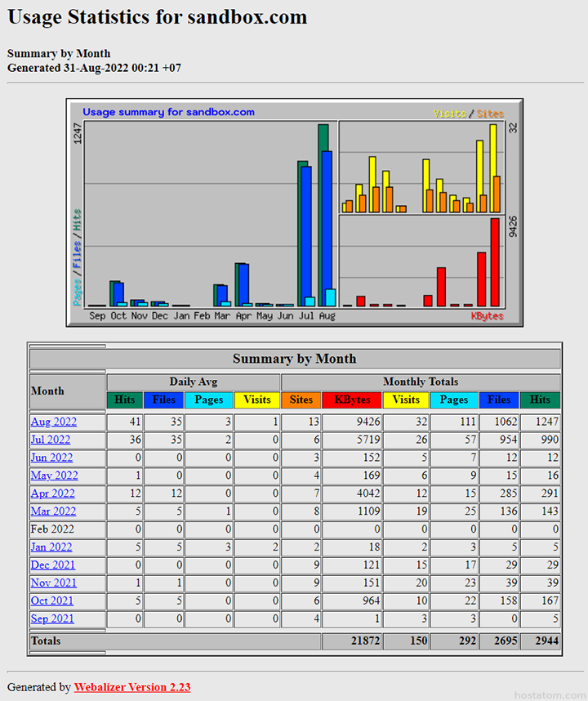Select the Apr 2022 month link
This screenshot has width=588, height=701.
pyautogui.click(x=53, y=493)
